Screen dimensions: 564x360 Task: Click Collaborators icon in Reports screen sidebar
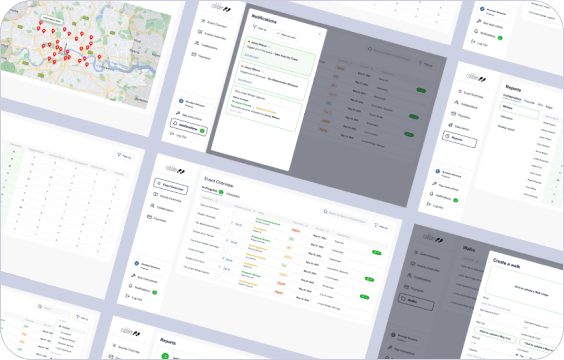pyautogui.click(x=456, y=103)
